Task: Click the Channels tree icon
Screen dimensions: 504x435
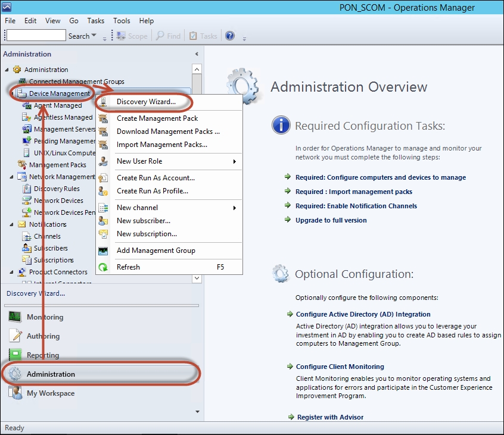Action: [26, 236]
